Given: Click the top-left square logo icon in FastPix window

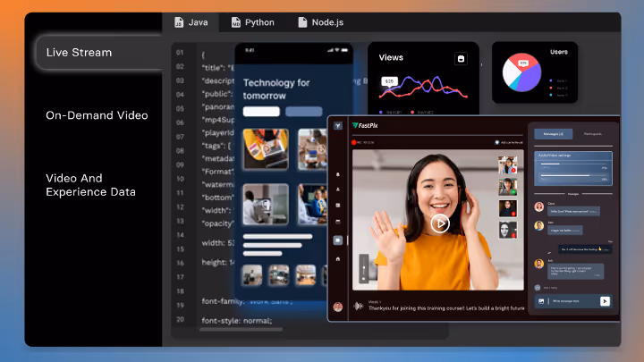Looking at the screenshot, I should (x=338, y=126).
